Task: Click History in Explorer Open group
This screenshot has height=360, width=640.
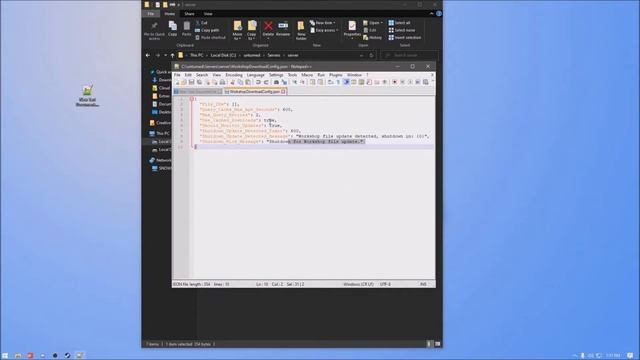Action: pos(372,38)
